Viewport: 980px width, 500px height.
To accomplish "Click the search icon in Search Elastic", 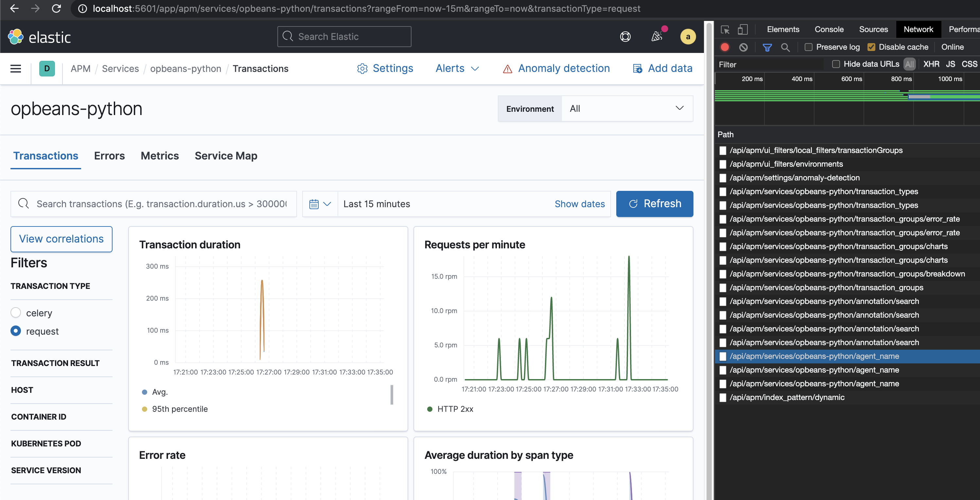I will [288, 37].
